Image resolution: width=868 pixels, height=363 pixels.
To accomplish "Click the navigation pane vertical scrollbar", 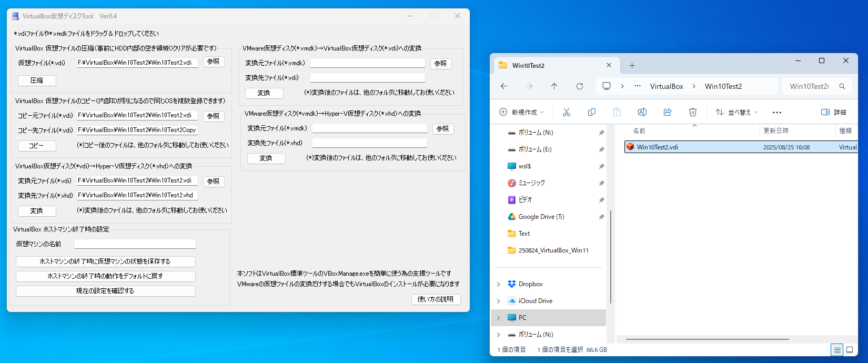I will click(610, 257).
